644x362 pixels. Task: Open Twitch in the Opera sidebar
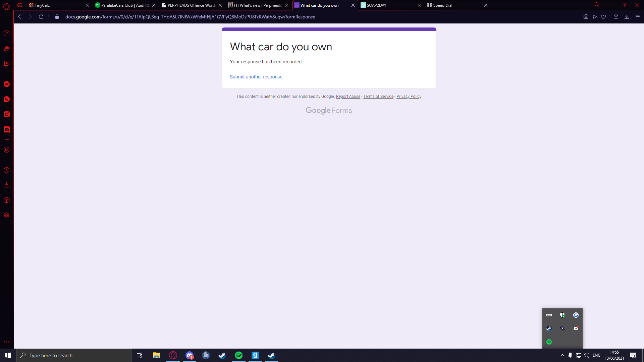tap(7, 64)
